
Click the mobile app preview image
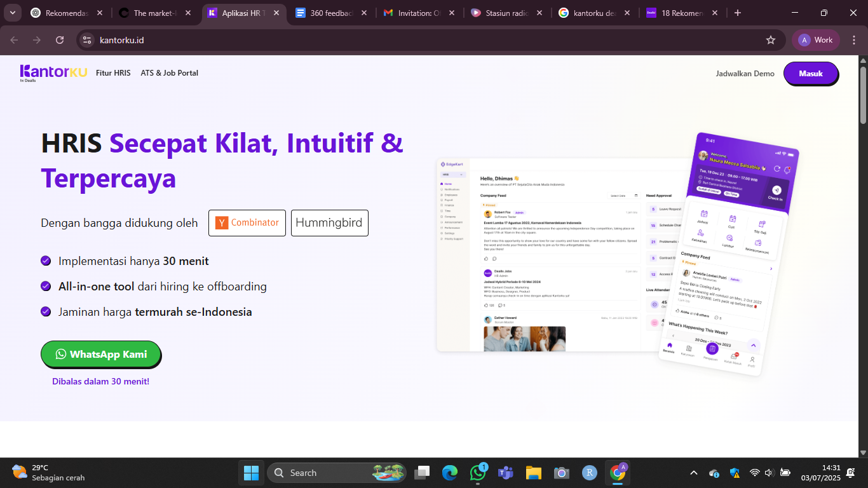tap(728, 253)
